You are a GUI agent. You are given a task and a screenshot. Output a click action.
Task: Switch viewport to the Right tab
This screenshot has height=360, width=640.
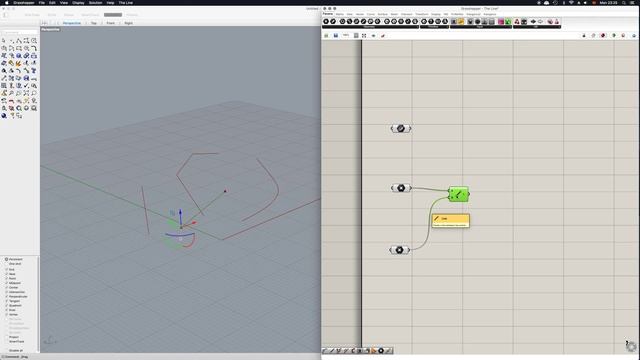[x=129, y=23]
